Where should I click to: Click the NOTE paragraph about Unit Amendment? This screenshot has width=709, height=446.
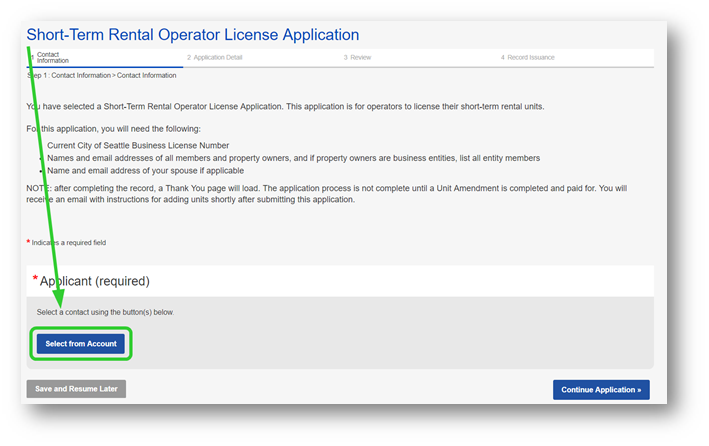coord(330,192)
